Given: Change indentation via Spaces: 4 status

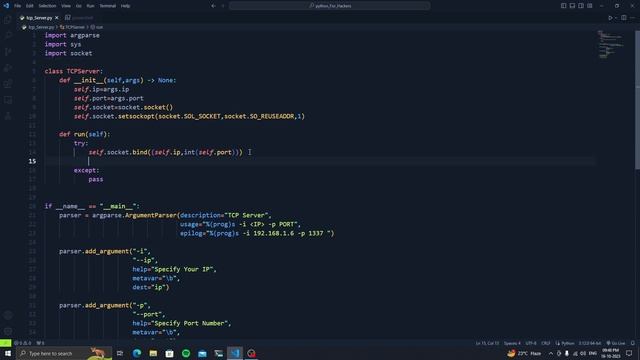Looking at the screenshot, I should (512, 343).
